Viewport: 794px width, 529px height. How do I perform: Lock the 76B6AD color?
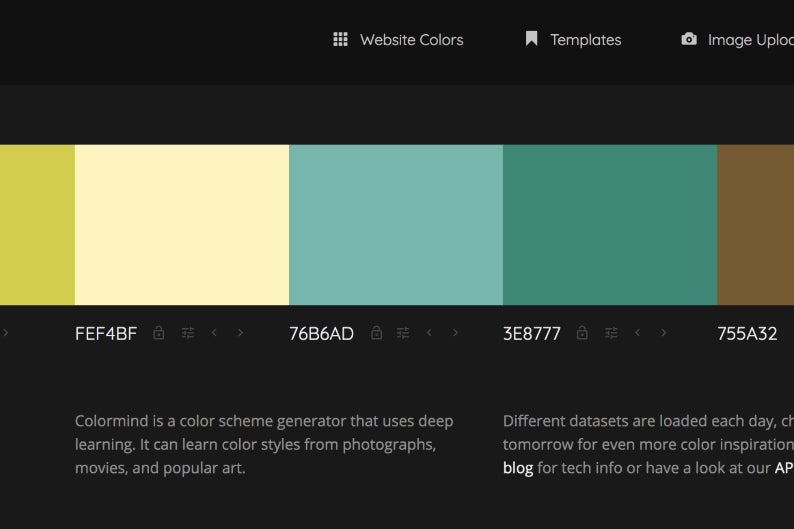(376, 333)
